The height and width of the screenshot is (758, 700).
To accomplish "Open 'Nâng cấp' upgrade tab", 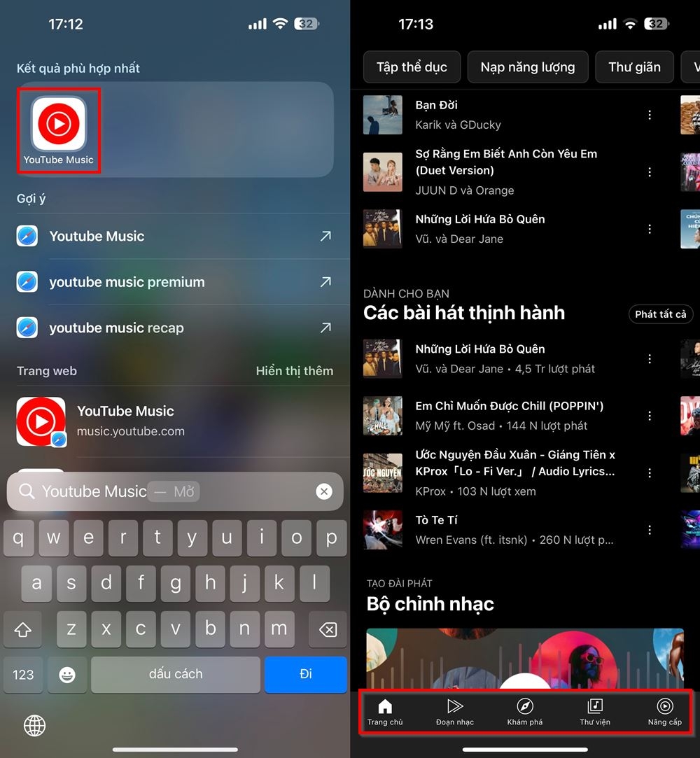I will [665, 712].
